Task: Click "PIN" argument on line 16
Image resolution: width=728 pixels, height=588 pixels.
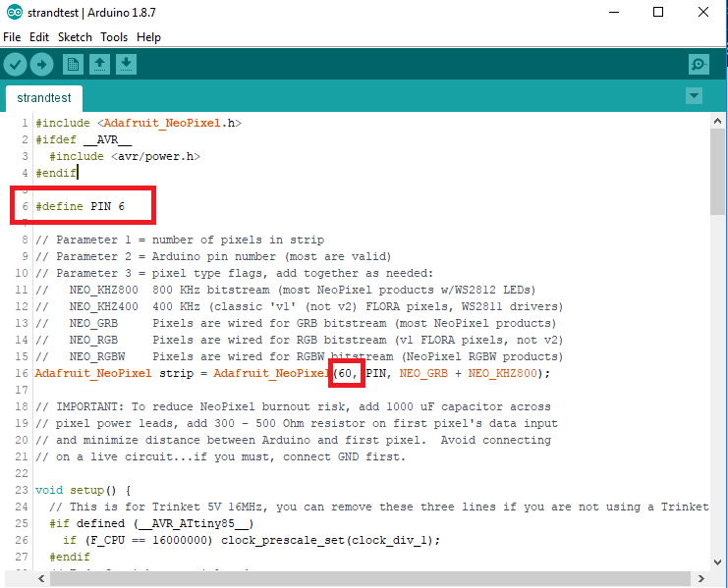Action: (x=375, y=373)
